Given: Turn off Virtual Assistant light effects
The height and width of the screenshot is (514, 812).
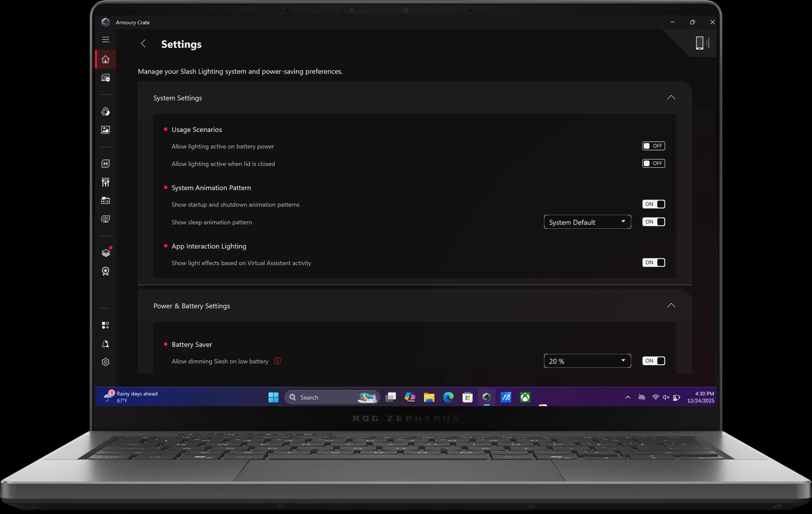Looking at the screenshot, I should [x=653, y=263].
